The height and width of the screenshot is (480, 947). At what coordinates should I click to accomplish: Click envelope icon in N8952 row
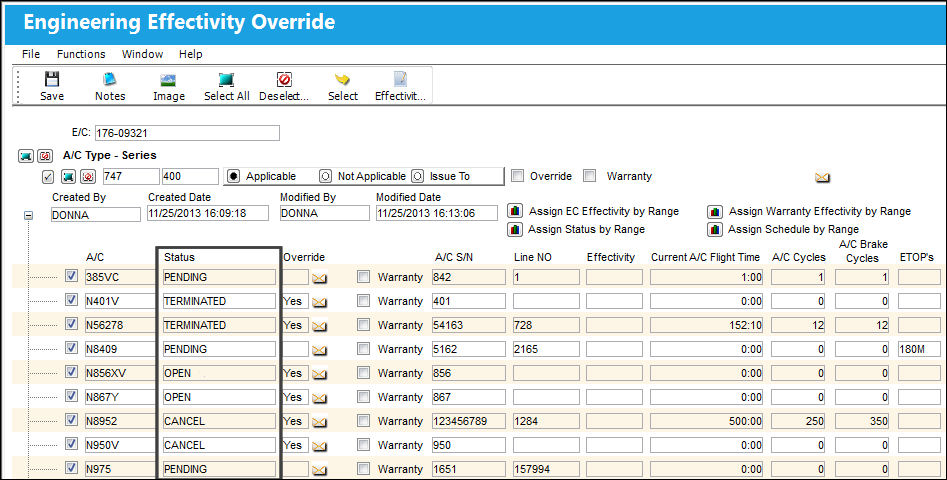tap(319, 422)
